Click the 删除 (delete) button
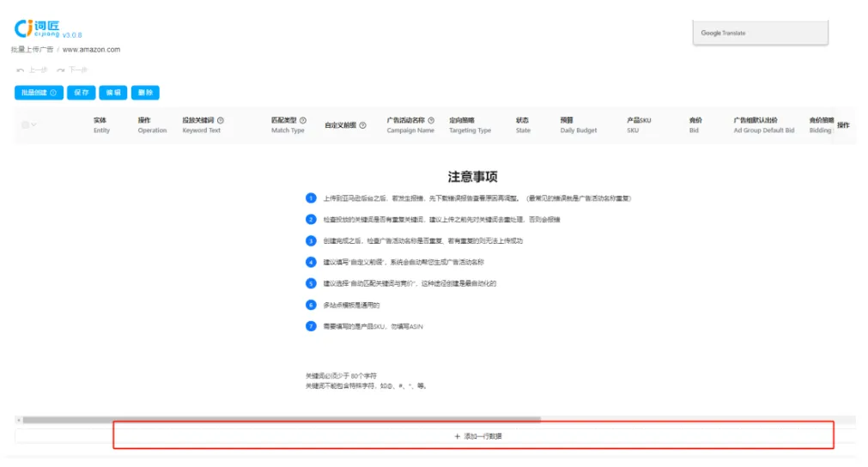Image resolution: width=868 pixels, height=467 pixels. pyautogui.click(x=145, y=93)
